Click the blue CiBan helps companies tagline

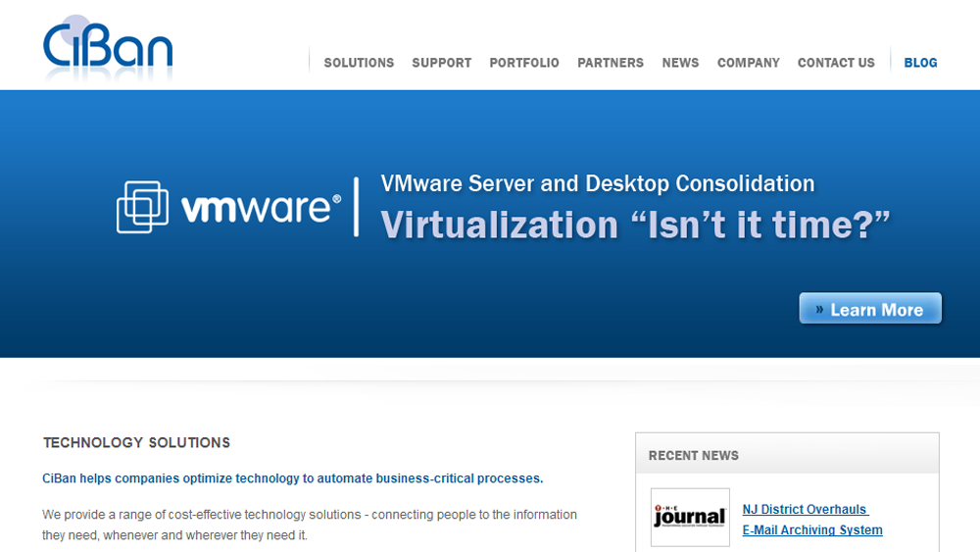[x=292, y=478]
